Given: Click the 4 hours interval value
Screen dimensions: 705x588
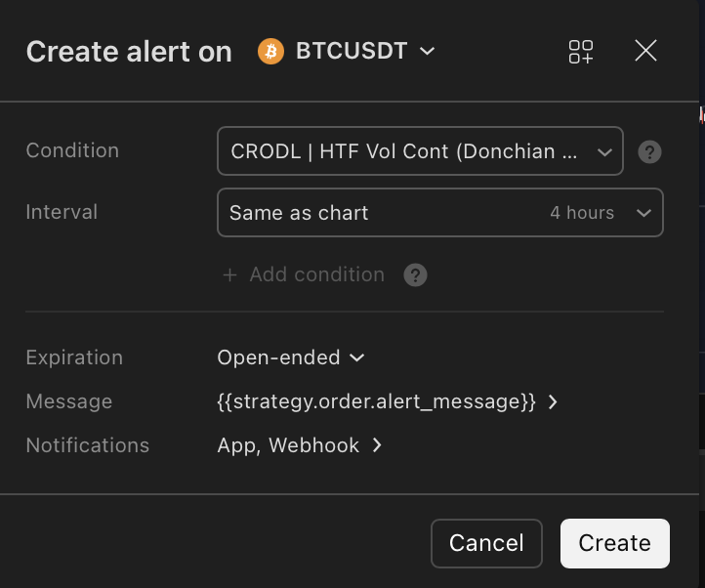Looking at the screenshot, I should (x=582, y=213).
